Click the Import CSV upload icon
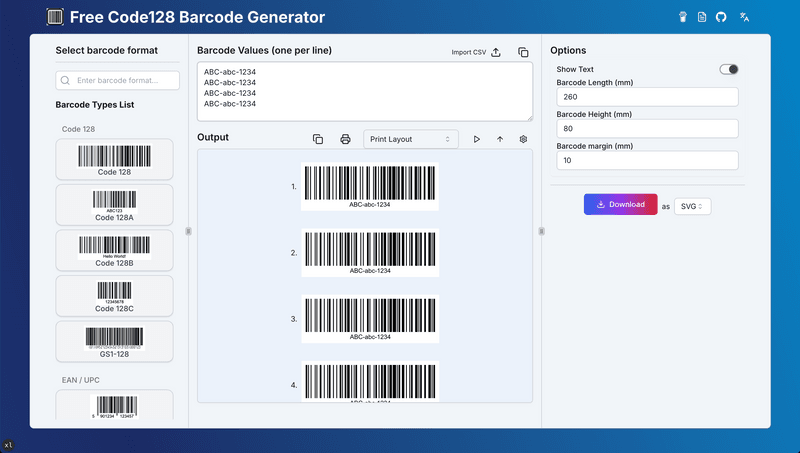800x453 pixels. click(x=496, y=52)
